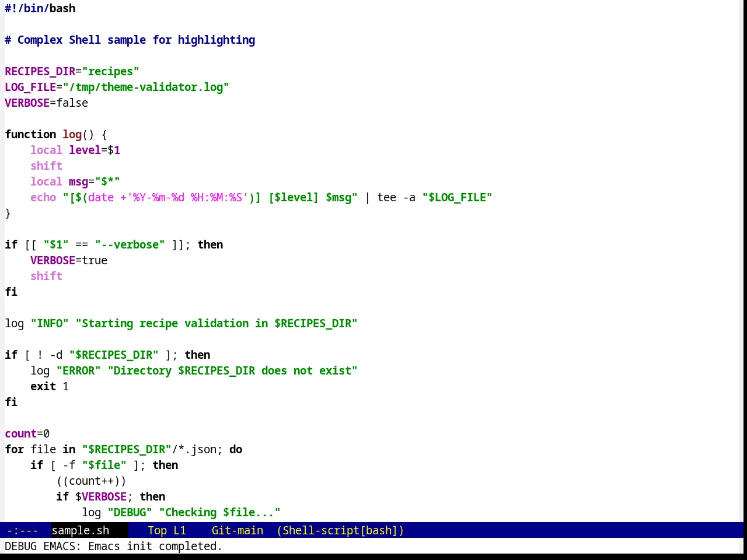Click the "ERROR" string
The width and height of the screenshot is (747, 560).
(x=79, y=370)
